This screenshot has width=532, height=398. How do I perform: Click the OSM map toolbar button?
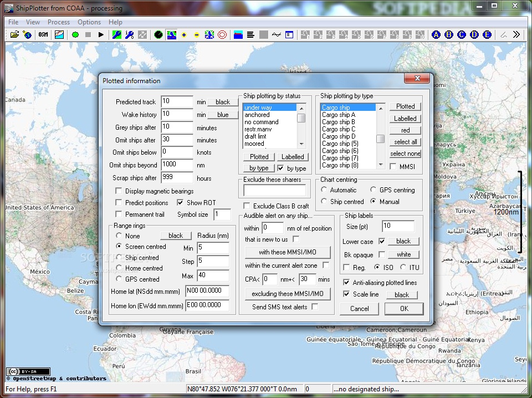(x=43, y=34)
